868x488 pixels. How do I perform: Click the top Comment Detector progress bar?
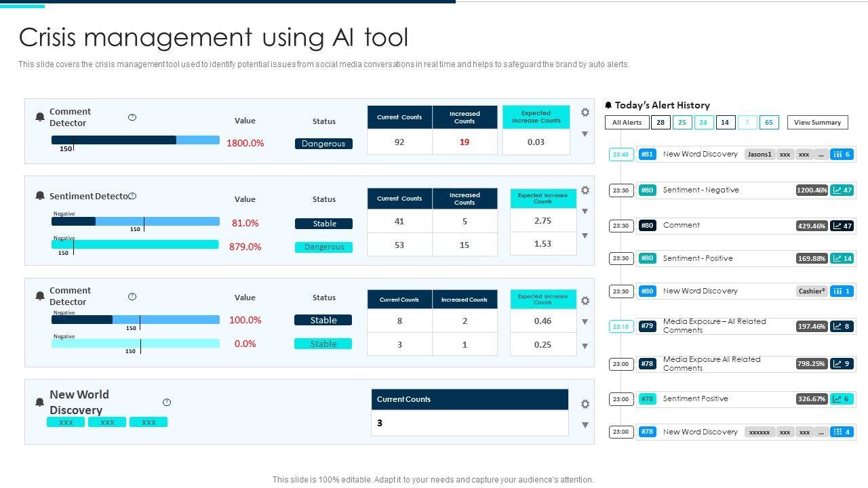(x=135, y=140)
